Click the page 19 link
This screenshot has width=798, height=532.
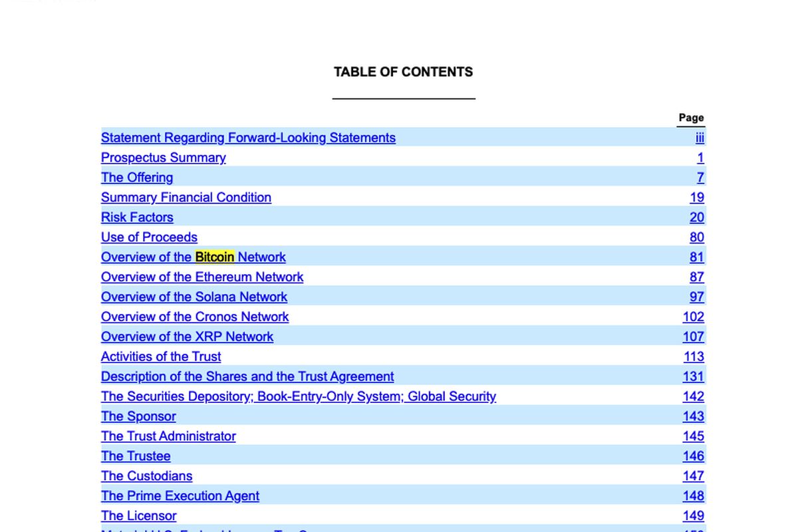point(697,198)
